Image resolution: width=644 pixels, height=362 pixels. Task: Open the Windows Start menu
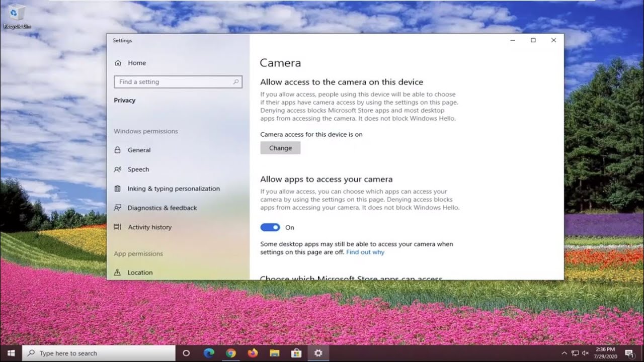point(11,353)
